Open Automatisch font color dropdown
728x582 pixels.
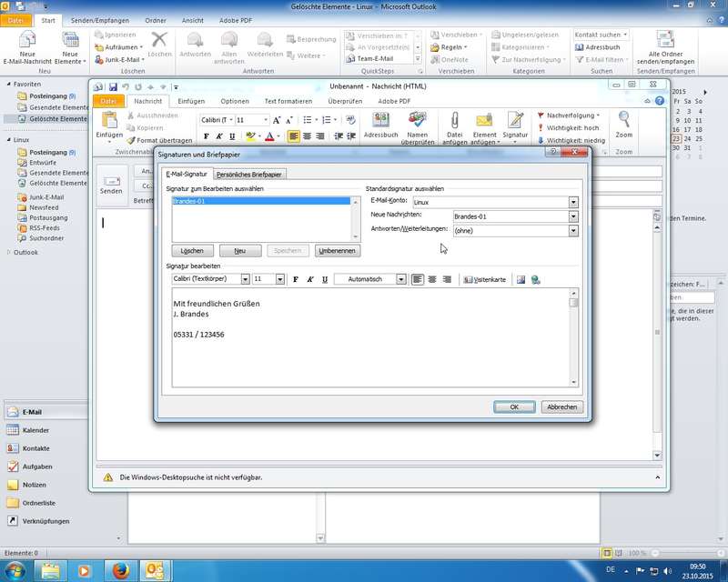tap(400, 279)
